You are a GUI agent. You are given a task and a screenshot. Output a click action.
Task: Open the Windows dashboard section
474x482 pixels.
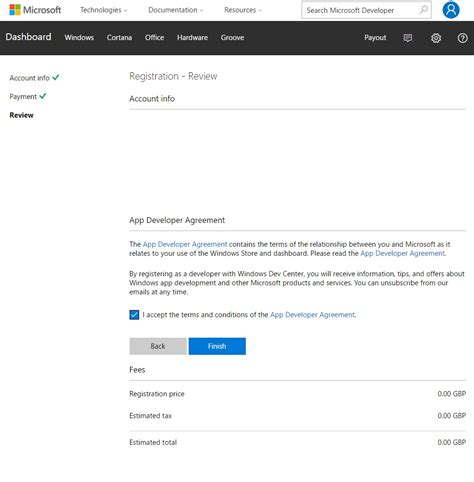click(x=79, y=38)
